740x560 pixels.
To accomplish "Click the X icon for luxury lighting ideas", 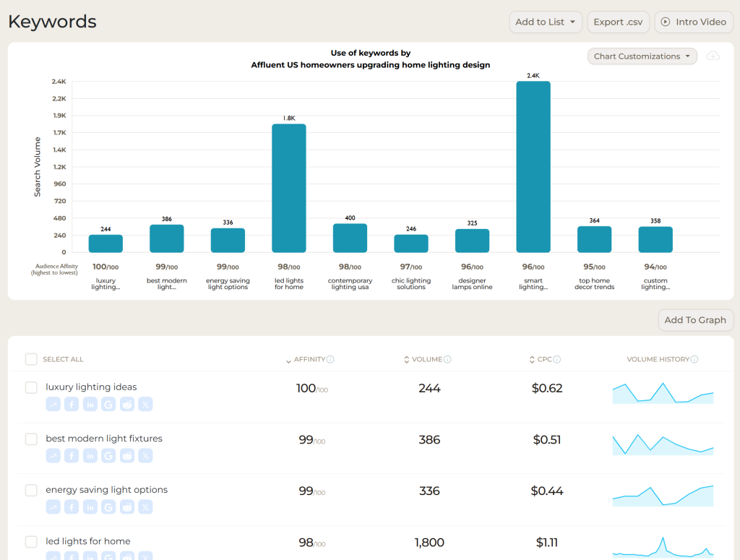I will point(146,404).
